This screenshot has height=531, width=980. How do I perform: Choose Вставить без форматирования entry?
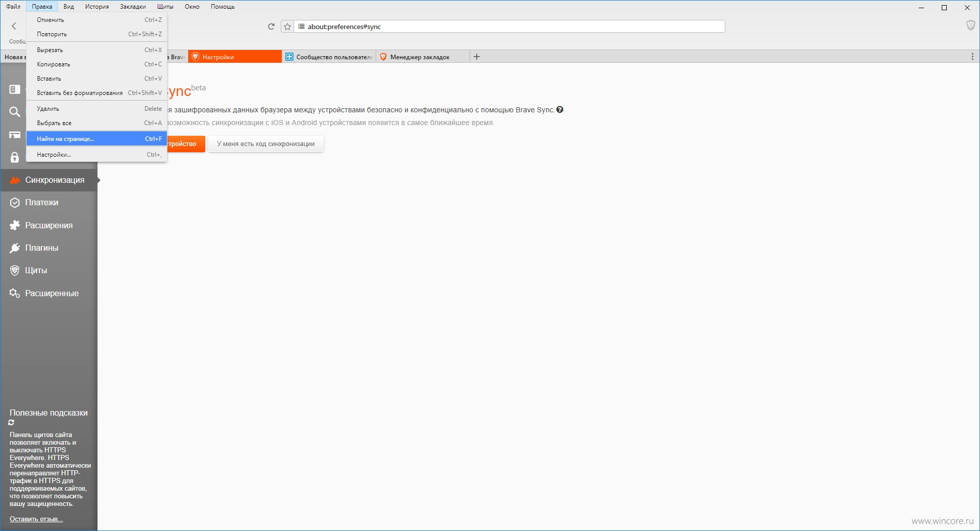(x=97, y=93)
